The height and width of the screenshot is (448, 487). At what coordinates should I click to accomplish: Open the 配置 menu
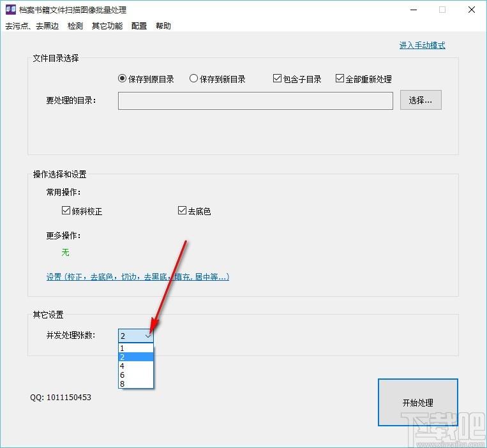pos(139,26)
